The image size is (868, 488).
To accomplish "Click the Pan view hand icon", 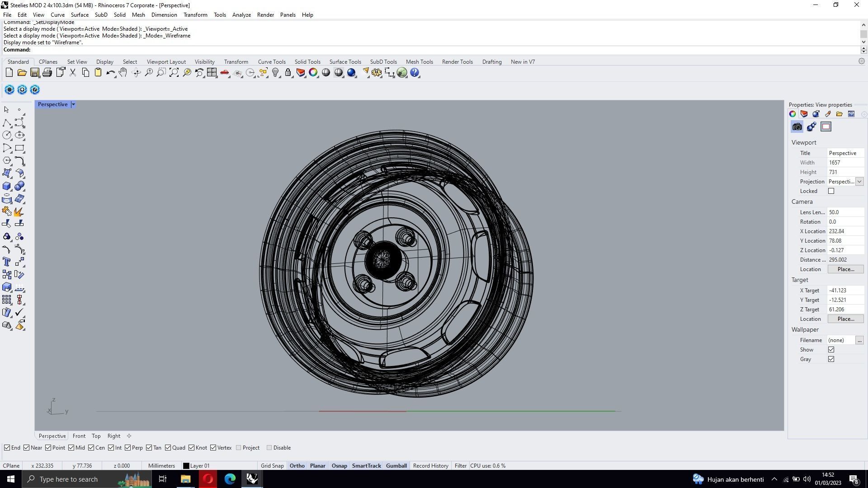I will pyautogui.click(x=123, y=73).
